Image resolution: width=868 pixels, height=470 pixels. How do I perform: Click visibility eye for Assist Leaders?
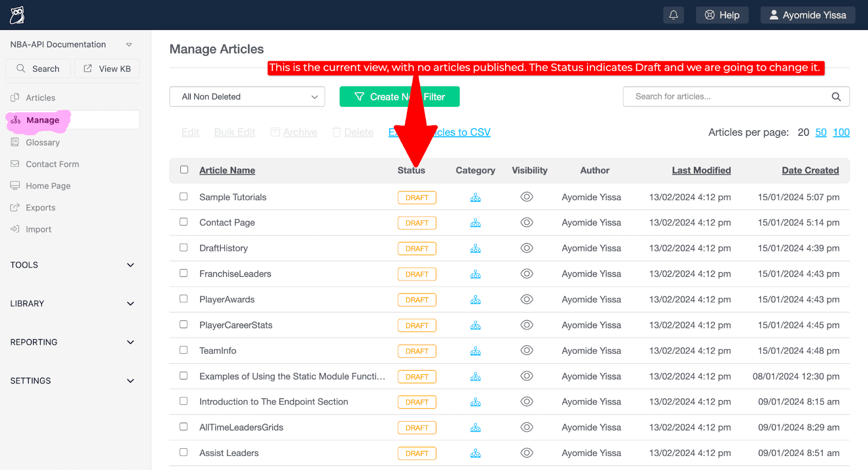coord(527,453)
